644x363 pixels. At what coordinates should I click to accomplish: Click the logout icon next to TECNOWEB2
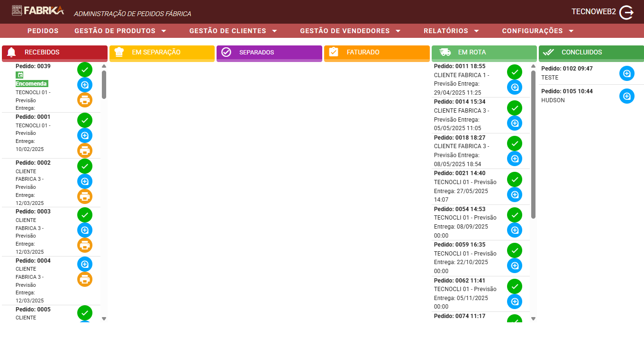626,12
